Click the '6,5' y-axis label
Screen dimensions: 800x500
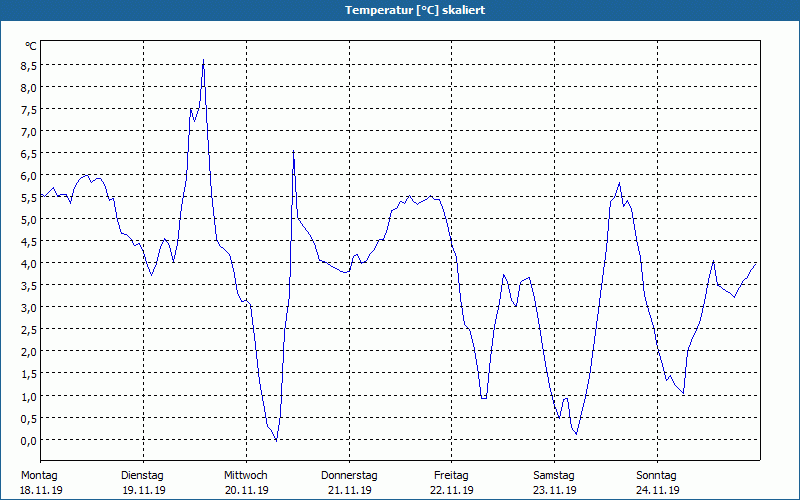[x=29, y=154]
